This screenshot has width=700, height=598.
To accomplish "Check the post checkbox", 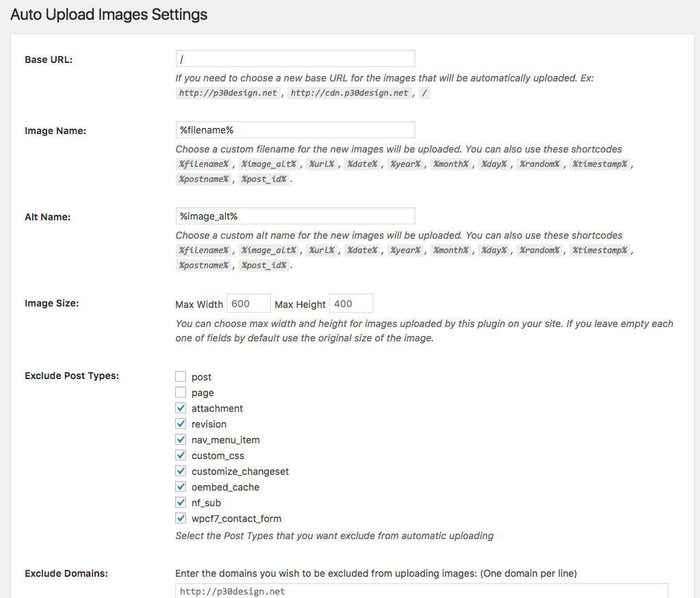I will (x=181, y=377).
